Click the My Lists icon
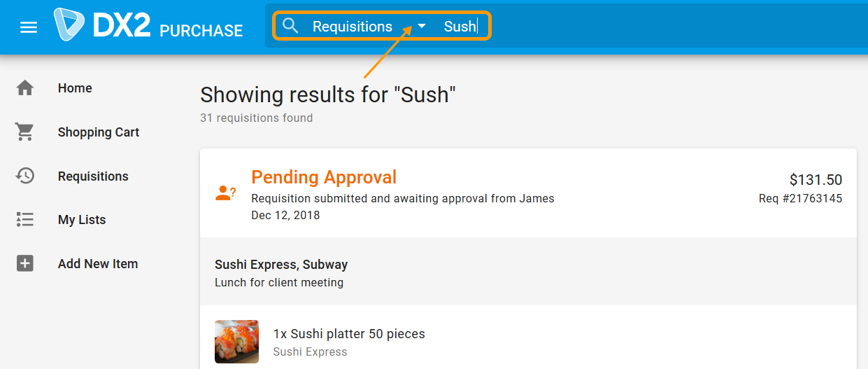Image resolution: width=868 pixels, height=369 pixels. (25, 220)
